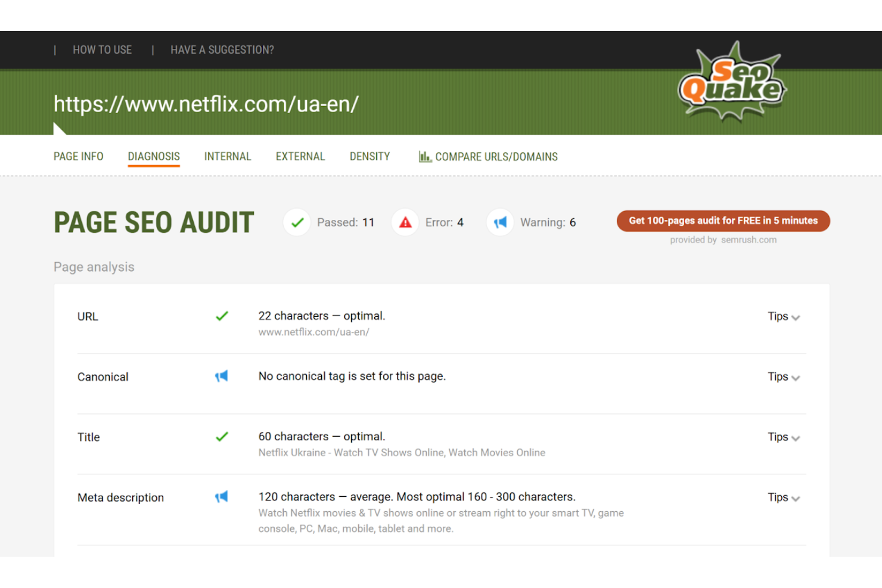
Task: Open the semrush.com provider link
Action: pos(749,239)
